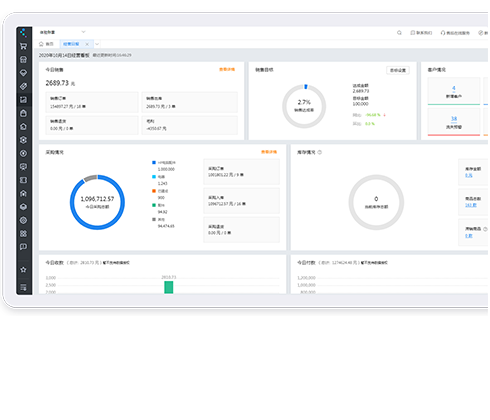Click slow-moving goods link 0
This screenshot has height=420, width=490.
(x=469, y=236)
